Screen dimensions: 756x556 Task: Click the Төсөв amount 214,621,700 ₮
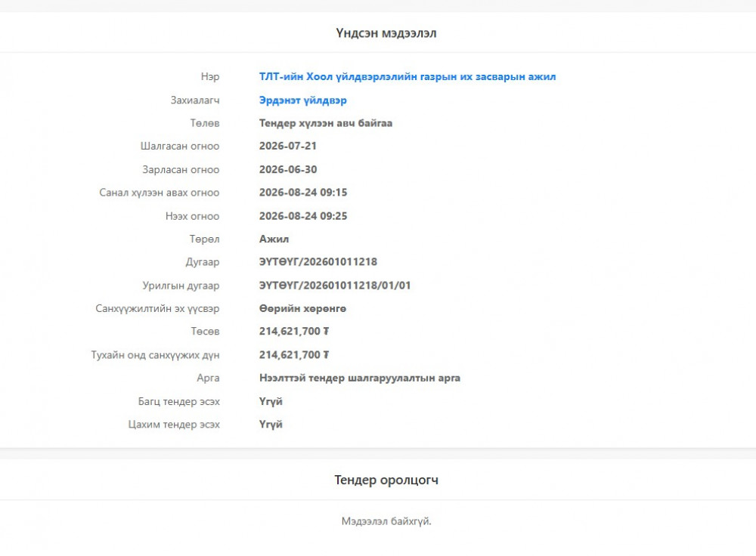click(293, 331)
